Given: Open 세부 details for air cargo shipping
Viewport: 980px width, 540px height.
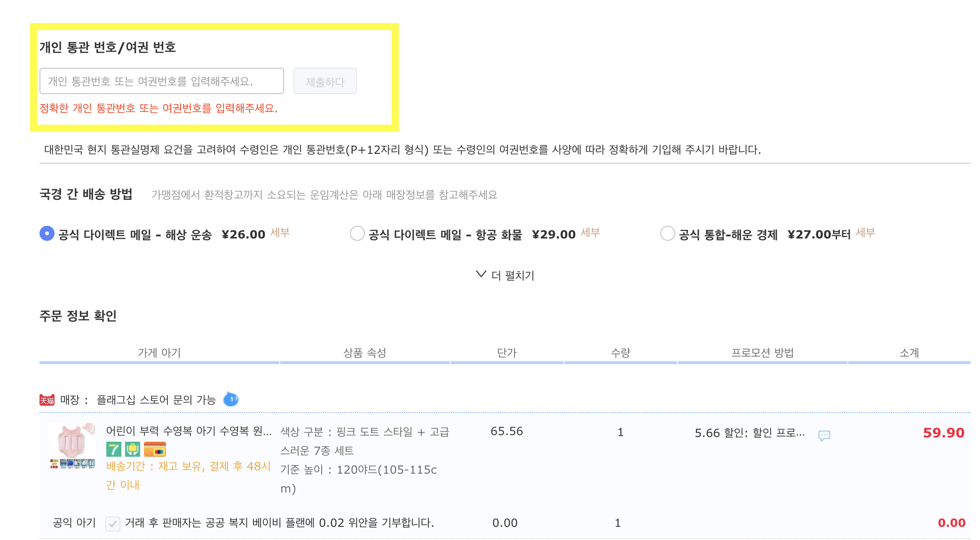Looking at the screenshot, I should [x=590, y=233].
